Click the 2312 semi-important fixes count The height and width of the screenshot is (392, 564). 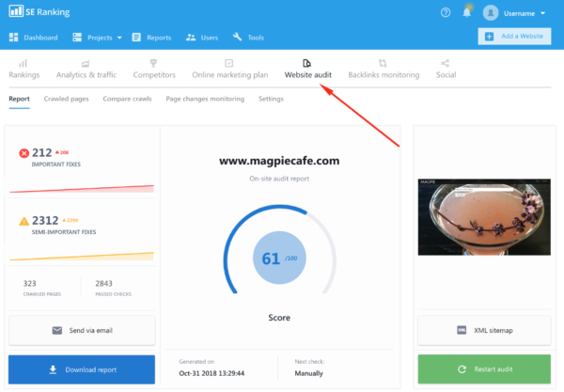coord(45,220)
